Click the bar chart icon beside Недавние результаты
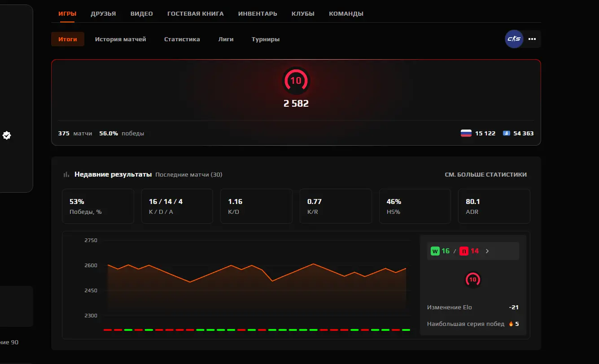Image resolution: width=599 pixels, height=364 pixels. click(66, 174)
